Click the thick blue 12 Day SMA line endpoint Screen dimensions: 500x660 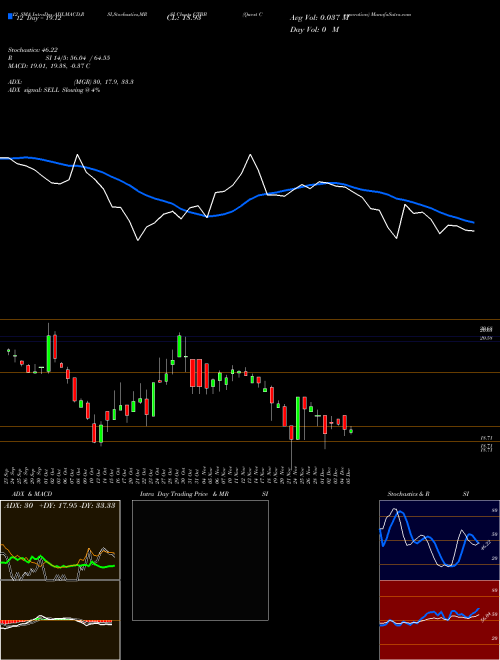(x=473, y=222)
